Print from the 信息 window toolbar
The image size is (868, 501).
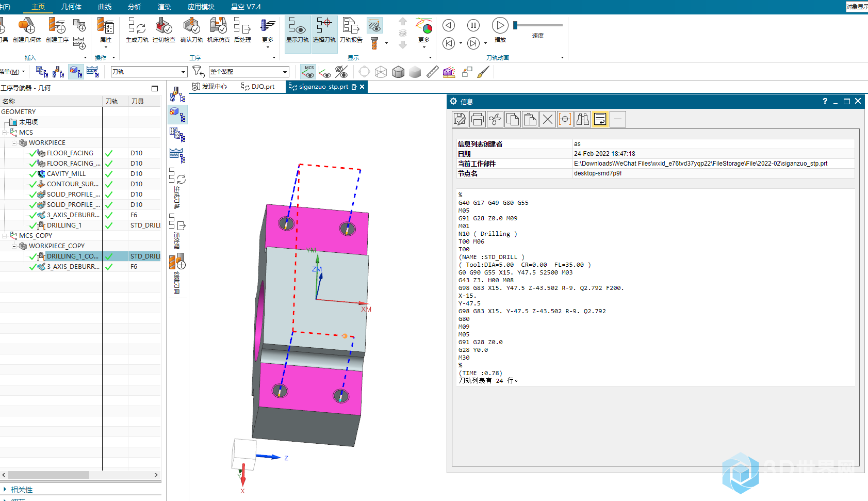pos(478,119)
